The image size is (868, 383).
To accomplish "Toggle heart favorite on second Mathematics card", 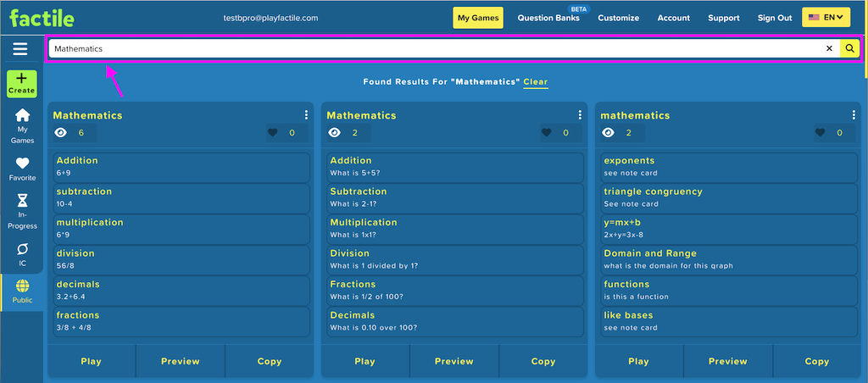I will [547, 132].
